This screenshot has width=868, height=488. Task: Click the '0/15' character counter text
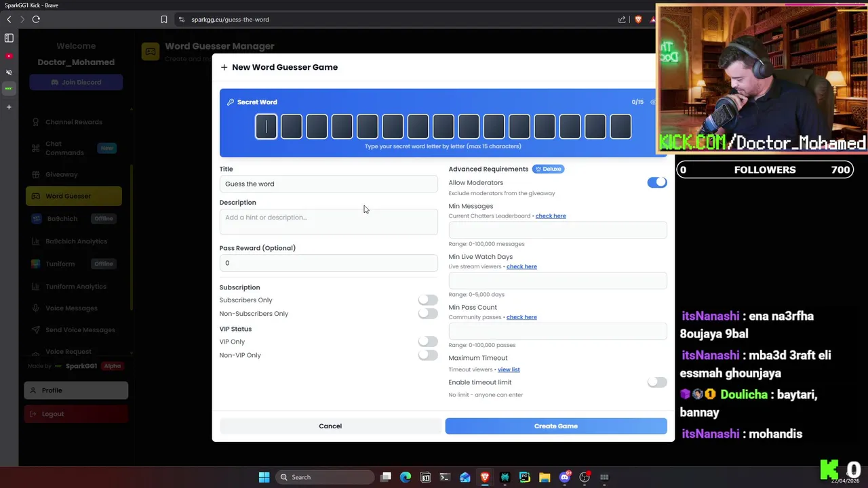pyautogui.click(x=637, y=102)
